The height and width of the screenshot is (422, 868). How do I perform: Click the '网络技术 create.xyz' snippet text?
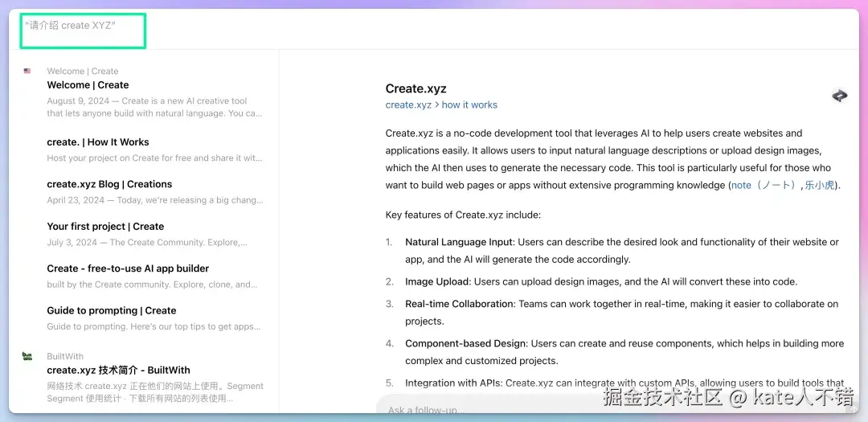click(x=155, y=392)
